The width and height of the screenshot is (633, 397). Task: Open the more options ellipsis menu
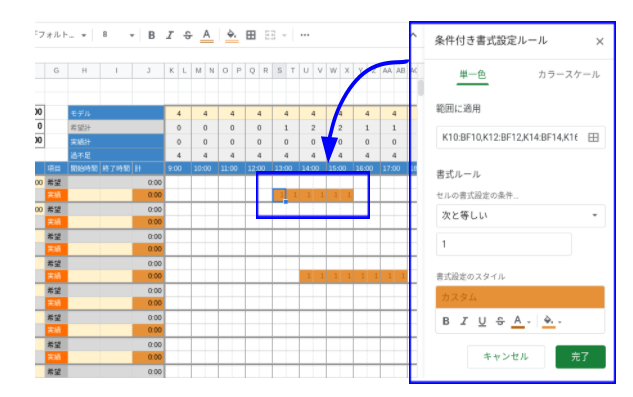[x=305, y=35]
